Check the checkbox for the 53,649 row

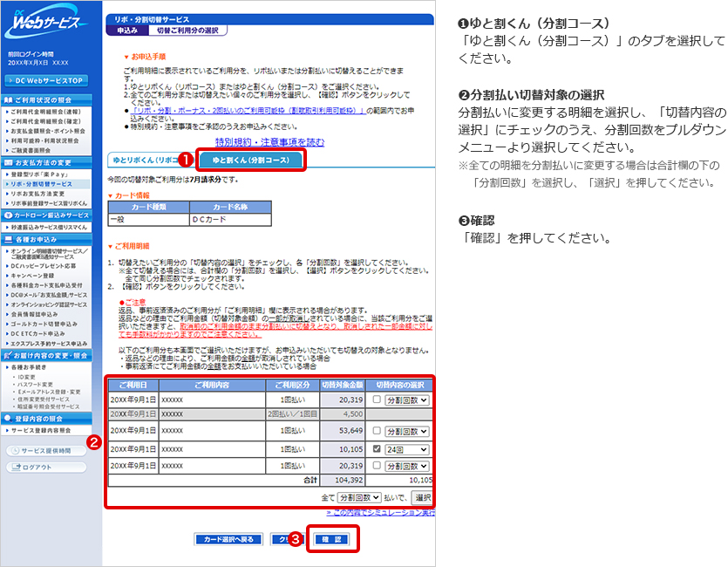point(376,431)
